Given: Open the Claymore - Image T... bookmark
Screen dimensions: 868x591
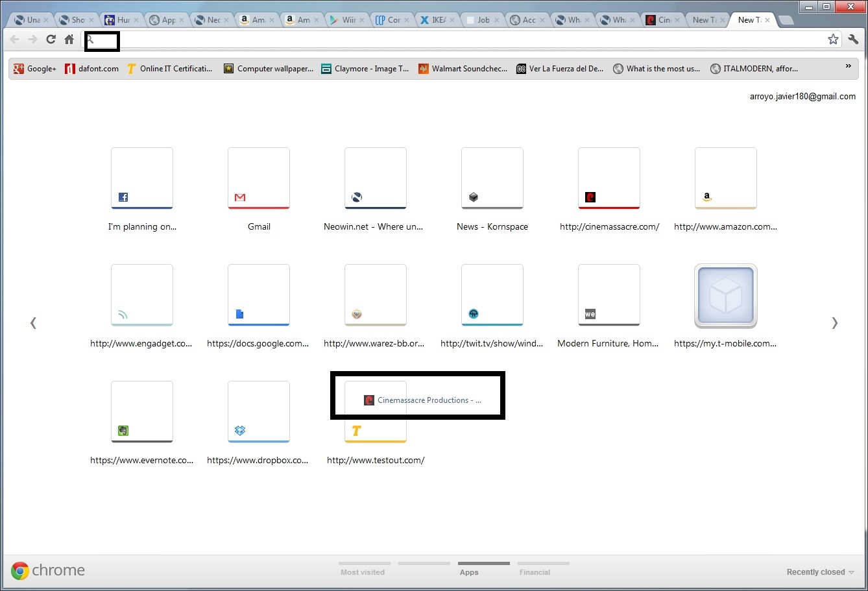Looking at the screenshot, I should tap(365, 69).
